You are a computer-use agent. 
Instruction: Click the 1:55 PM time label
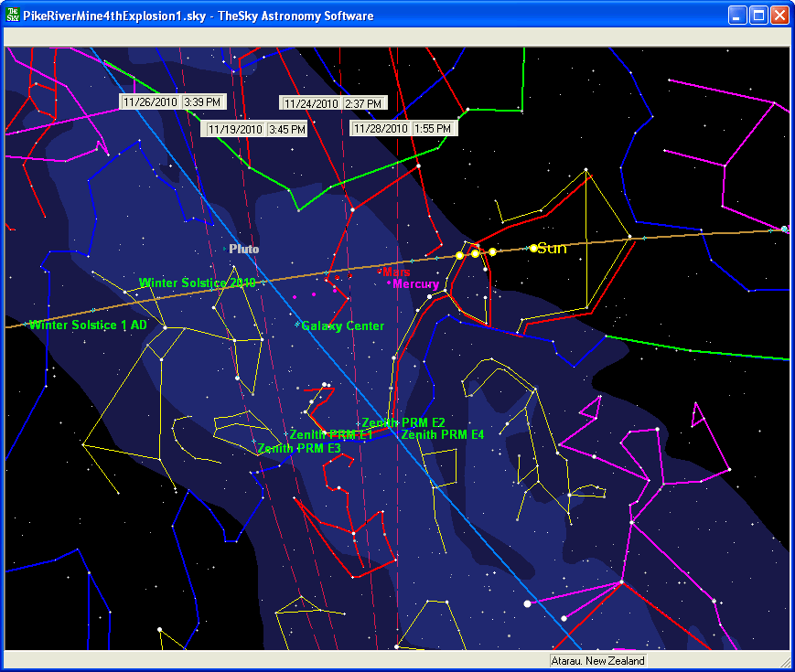(434, 129)
